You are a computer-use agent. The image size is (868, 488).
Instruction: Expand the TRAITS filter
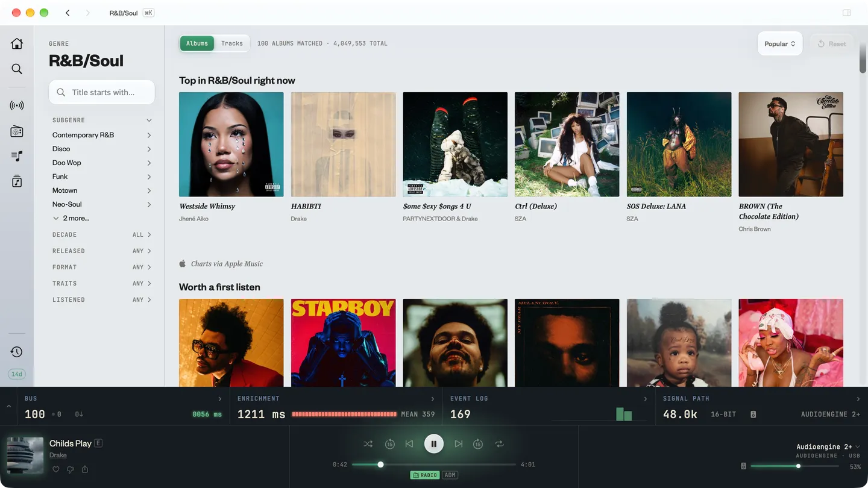[102, 283]
